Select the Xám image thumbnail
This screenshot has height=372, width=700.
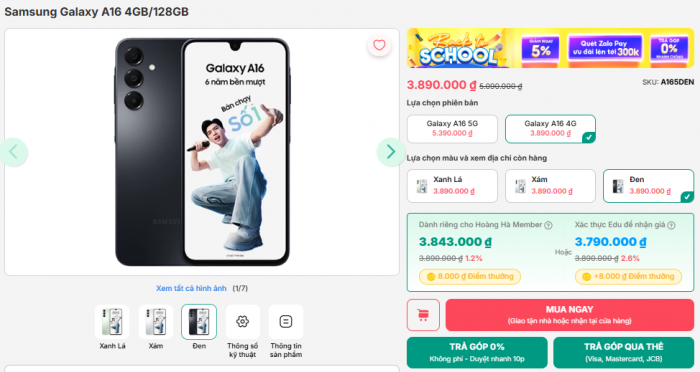156,322
